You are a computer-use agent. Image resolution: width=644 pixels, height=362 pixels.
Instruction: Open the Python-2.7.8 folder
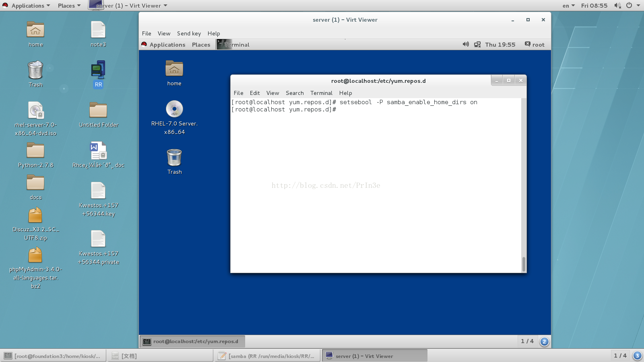pos(35,150)
